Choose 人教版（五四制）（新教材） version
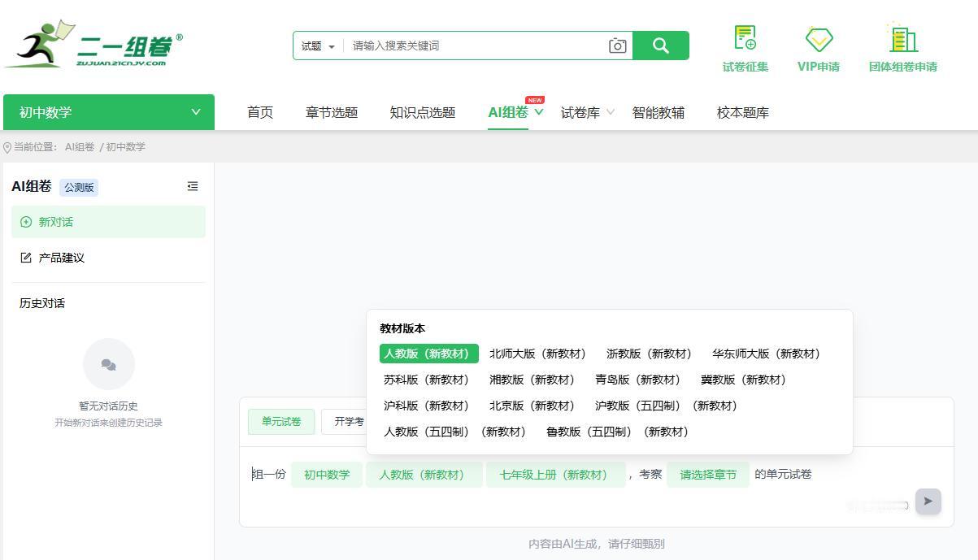 455,432
